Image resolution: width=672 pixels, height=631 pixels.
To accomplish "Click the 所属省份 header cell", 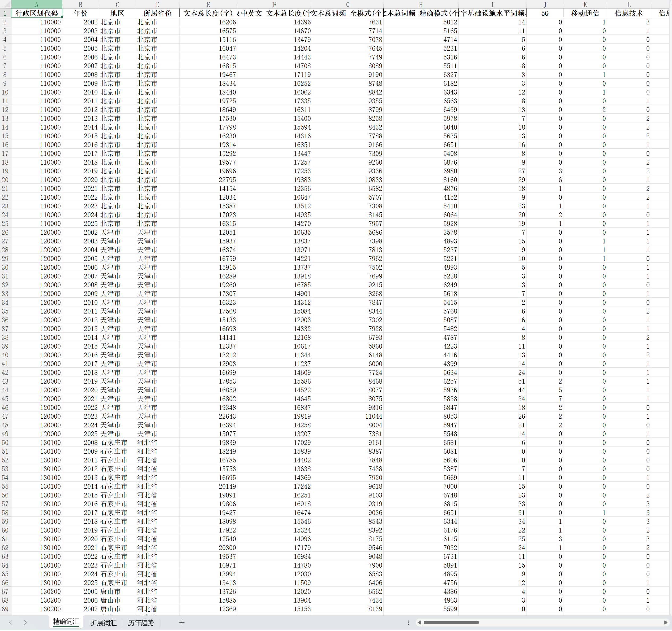I will 157,13.
